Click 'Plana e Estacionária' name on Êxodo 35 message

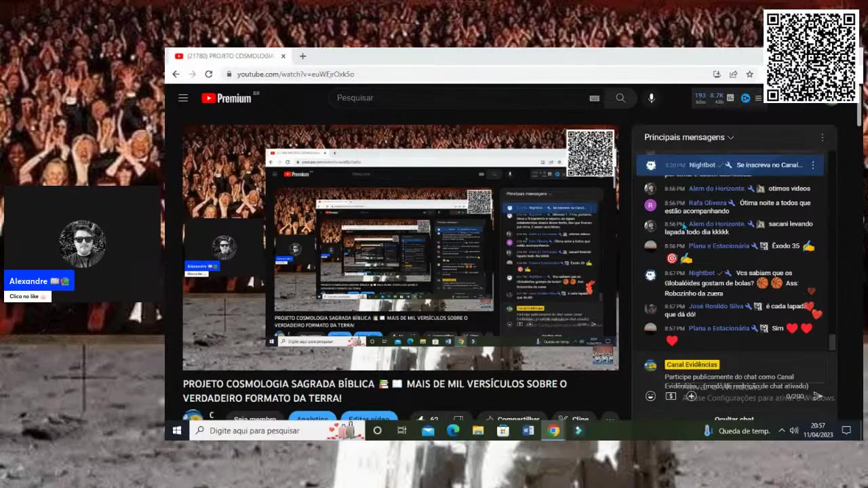719,246
